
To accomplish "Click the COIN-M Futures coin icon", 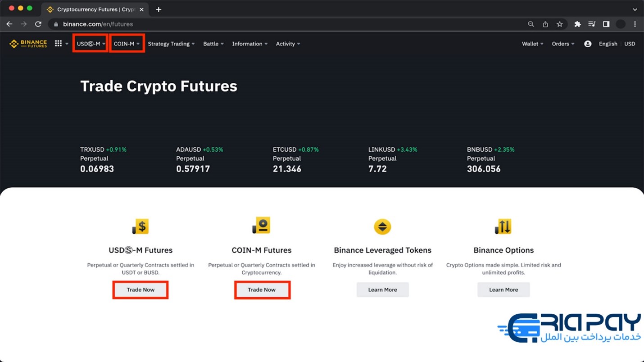I will coord(261,226).
